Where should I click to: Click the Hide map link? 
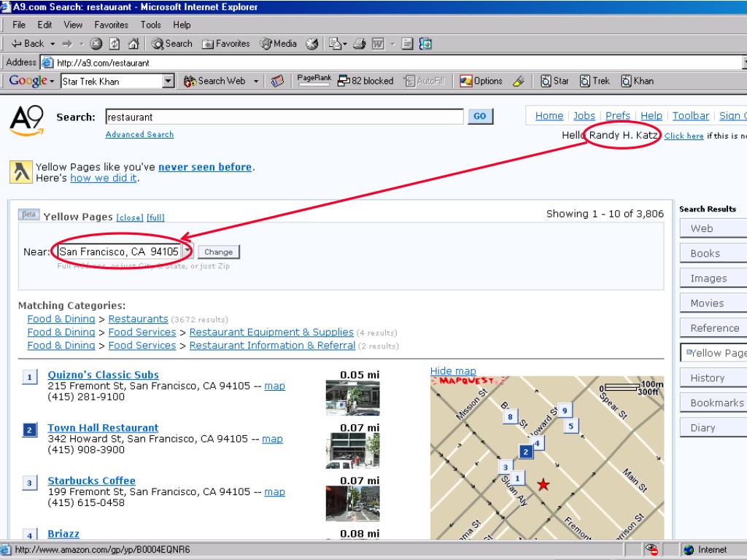pos(453,371)
